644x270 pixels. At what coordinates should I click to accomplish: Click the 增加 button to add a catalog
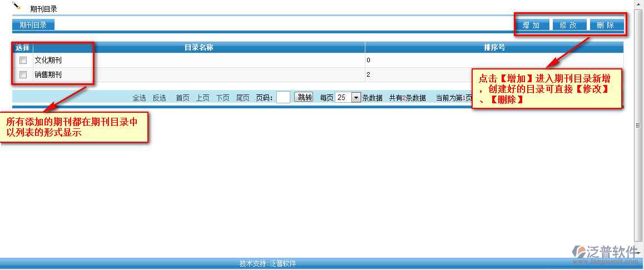pos(532,25)
